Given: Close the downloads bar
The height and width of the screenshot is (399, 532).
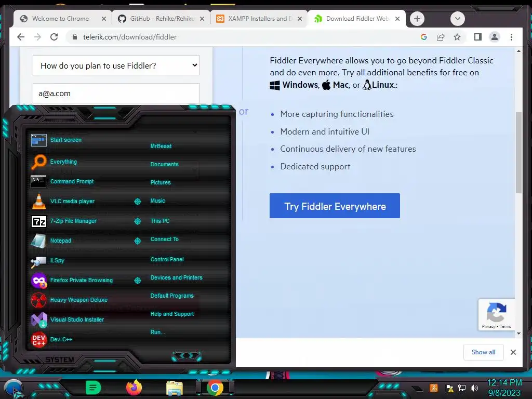Looking at the screenshot, I should pos(513,352).
